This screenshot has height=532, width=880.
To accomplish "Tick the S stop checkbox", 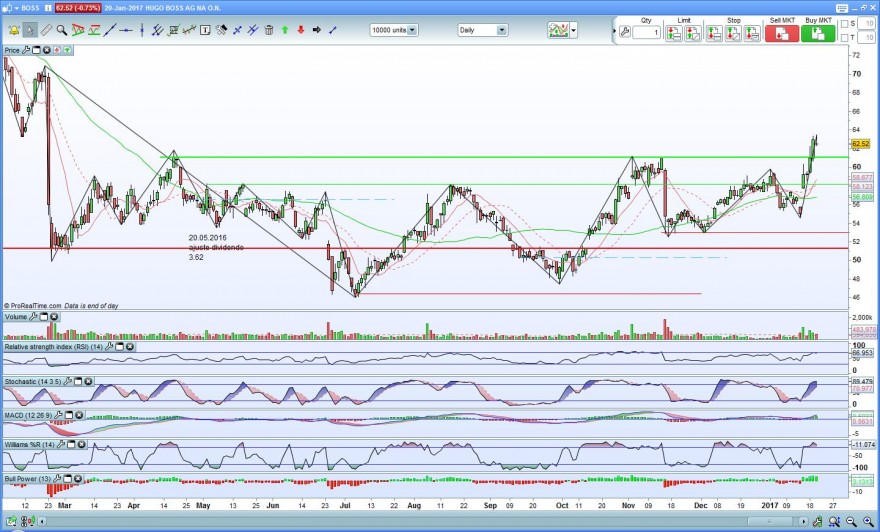I will point(845,24).
